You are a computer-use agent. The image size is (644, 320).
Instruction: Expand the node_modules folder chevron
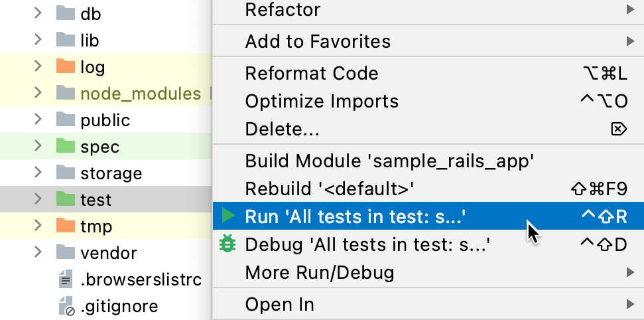pos(38,93)
